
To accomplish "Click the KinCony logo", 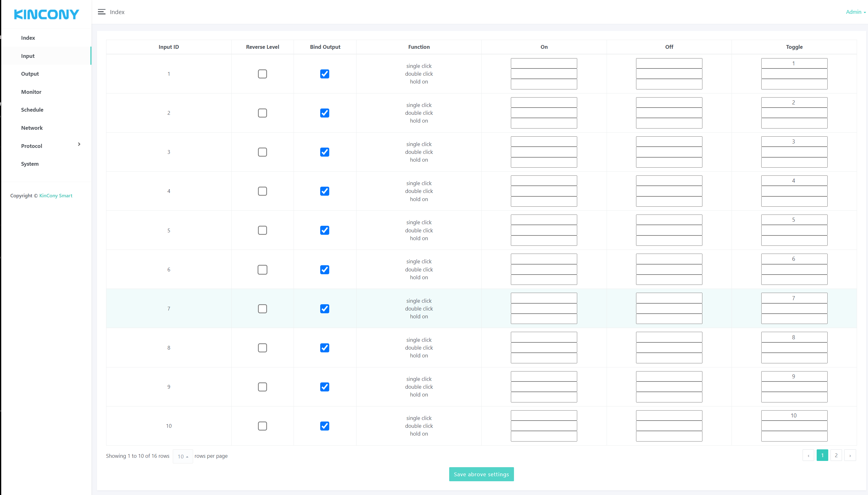I will point(46,14).
